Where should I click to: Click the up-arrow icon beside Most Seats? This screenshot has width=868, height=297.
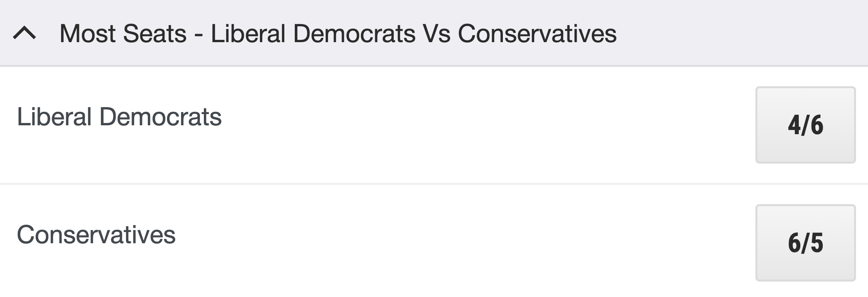(24, 33)
